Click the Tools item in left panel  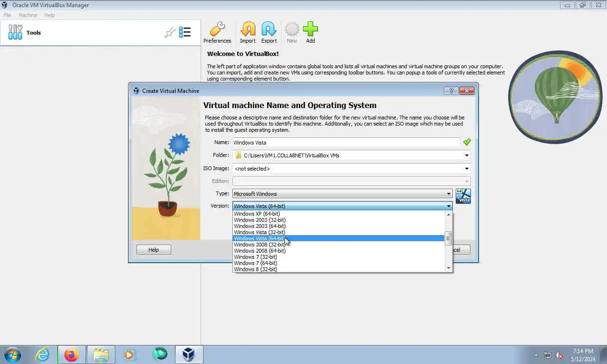click(101, 33)
